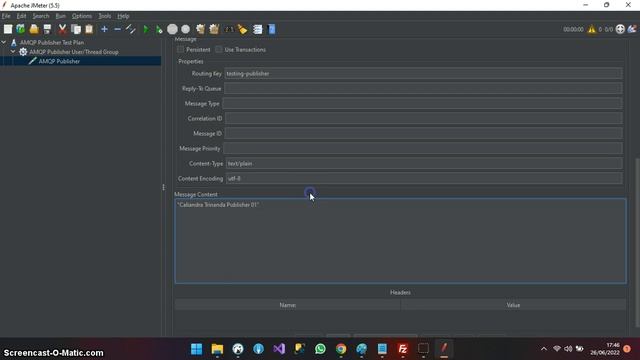Show hidden tray icons chevron

(x=544, y=349)
